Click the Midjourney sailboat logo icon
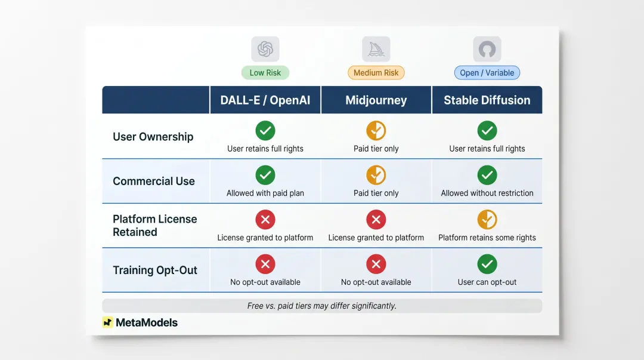The width and height of the screenshot is (644, 360). [x=376, y=49]
